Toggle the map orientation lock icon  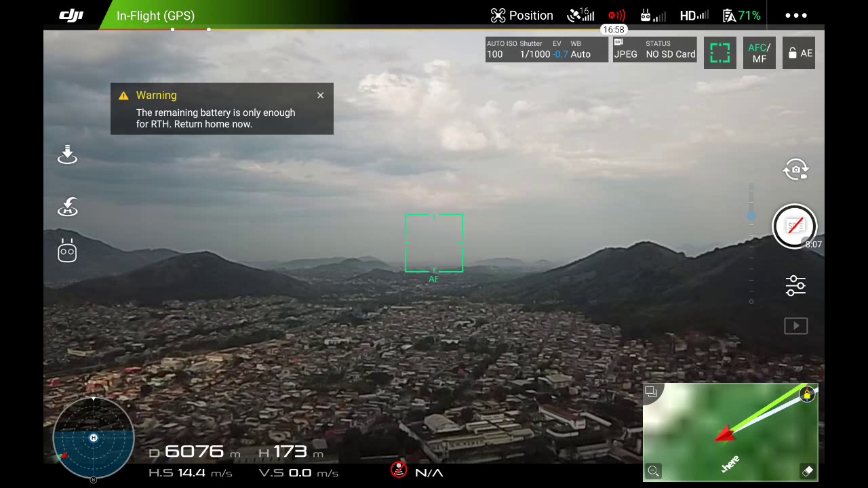[807, 394]
